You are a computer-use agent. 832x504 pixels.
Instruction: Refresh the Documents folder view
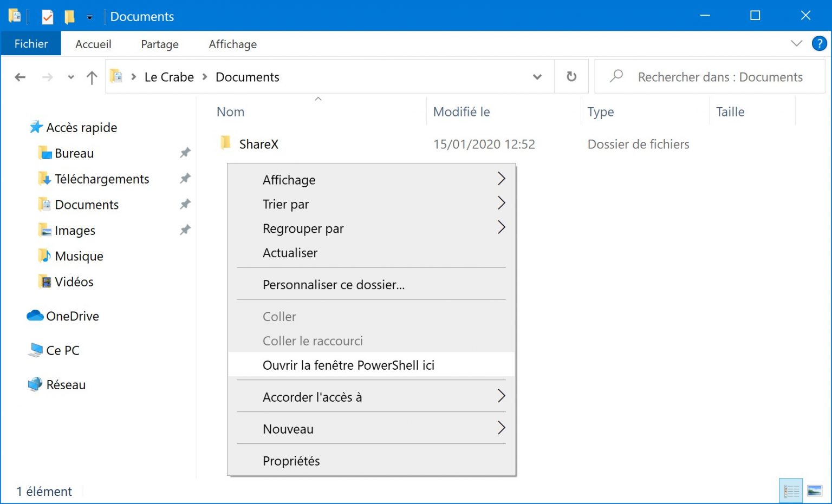[x=571, y=77]
